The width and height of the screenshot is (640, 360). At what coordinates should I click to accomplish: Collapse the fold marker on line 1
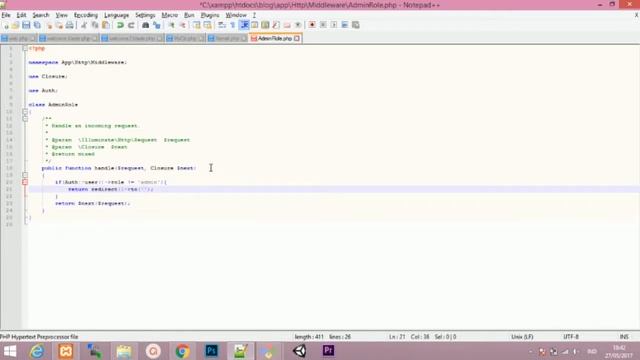(25, 48)
